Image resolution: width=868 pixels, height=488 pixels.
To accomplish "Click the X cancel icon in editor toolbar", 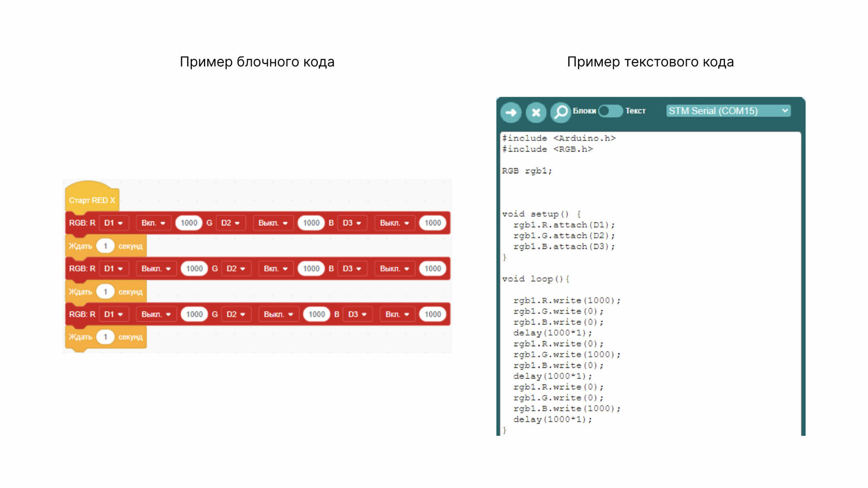I will click(536, 112).
